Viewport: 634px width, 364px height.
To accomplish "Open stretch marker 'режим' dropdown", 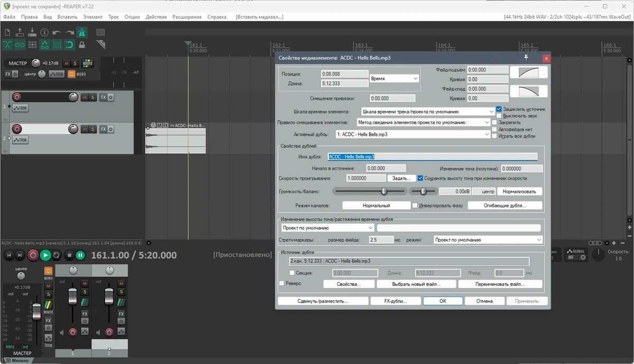I will (x=488, y=240).
